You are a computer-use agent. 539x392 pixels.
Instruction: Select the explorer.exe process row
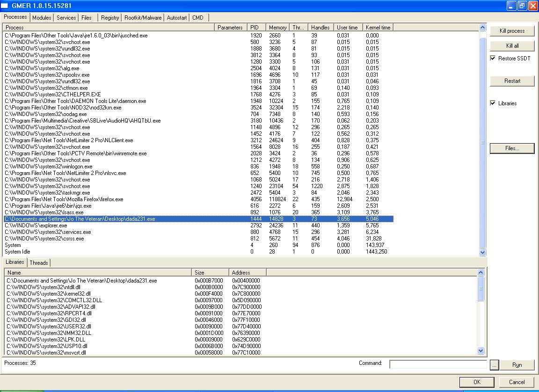pos(198,225)
